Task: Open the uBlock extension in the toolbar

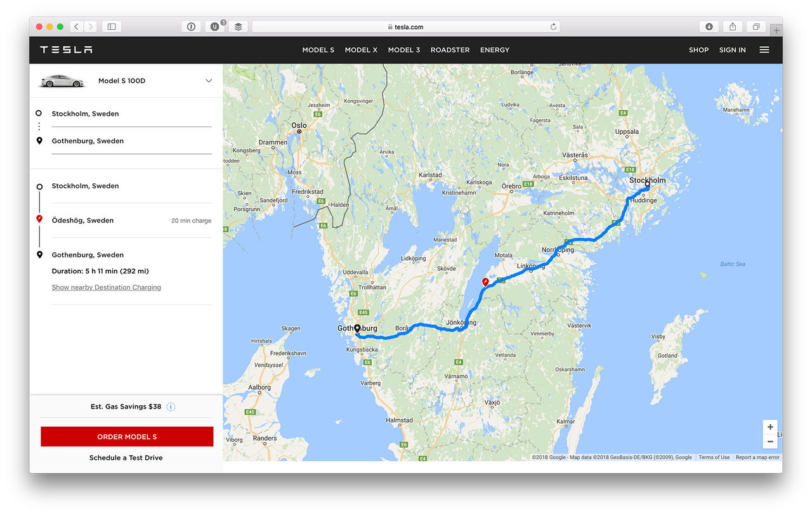Action: coord(216,27)
